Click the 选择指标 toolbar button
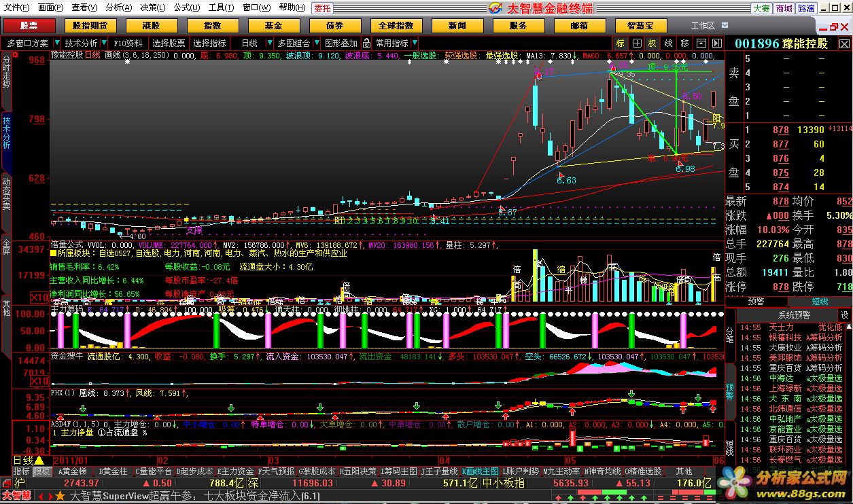853x504 pixels. tap(209, 43)
